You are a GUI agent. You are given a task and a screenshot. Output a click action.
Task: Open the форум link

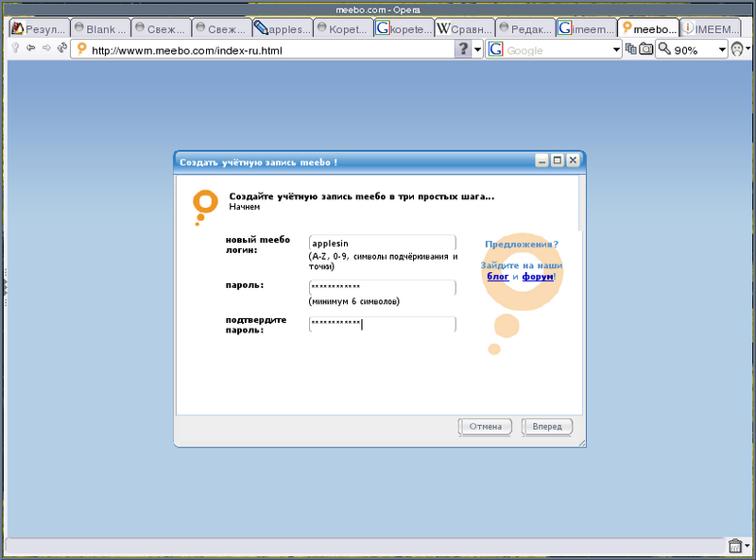537,277
